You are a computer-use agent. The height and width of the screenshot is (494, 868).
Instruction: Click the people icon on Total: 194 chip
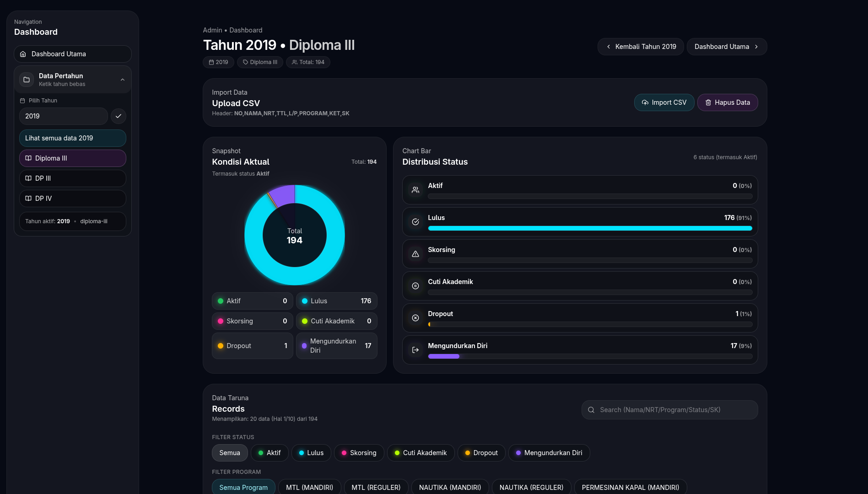tap(295, 62)
